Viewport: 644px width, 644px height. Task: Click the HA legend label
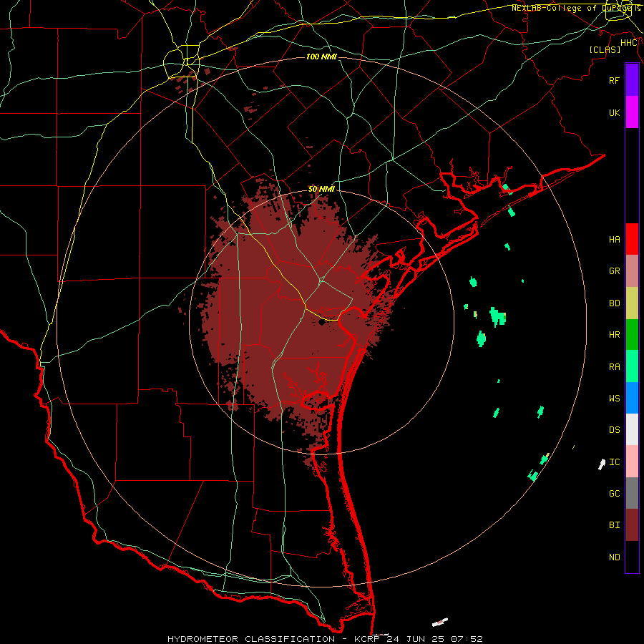[x=614, y=239]
